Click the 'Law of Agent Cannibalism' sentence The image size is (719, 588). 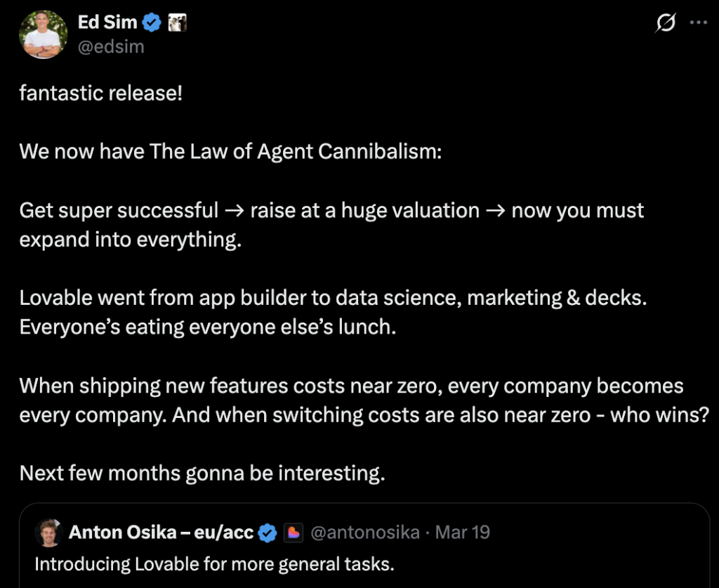(230, 151)
